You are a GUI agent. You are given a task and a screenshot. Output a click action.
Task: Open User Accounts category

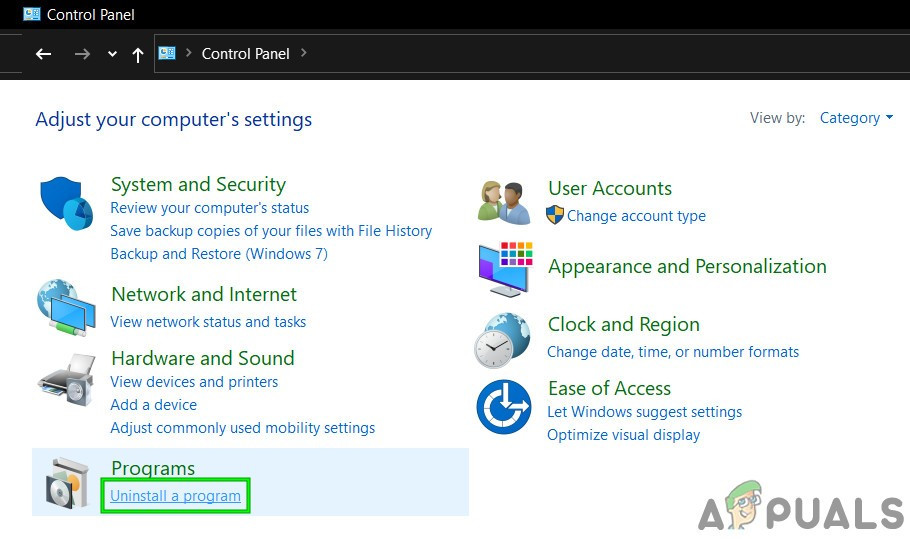click(610, 189)
